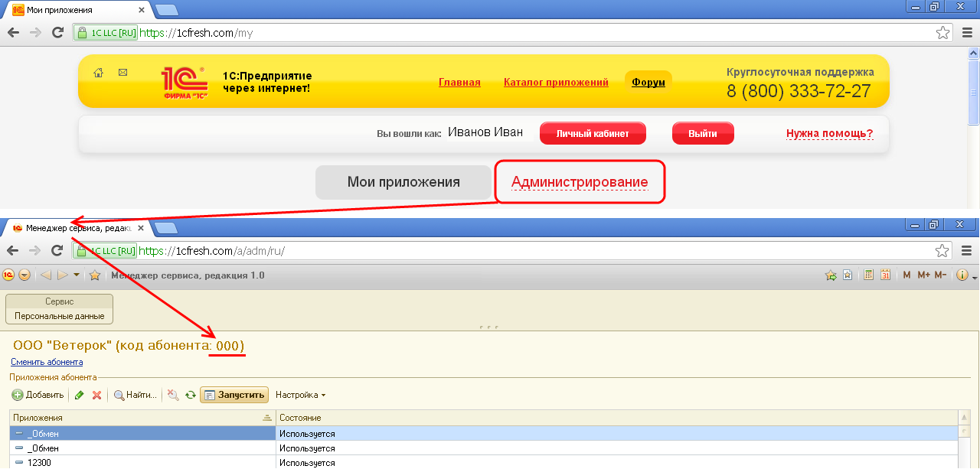Click the green pencil edit icon
The height and width of the screenshot is (469, 980).
(79, 395)
